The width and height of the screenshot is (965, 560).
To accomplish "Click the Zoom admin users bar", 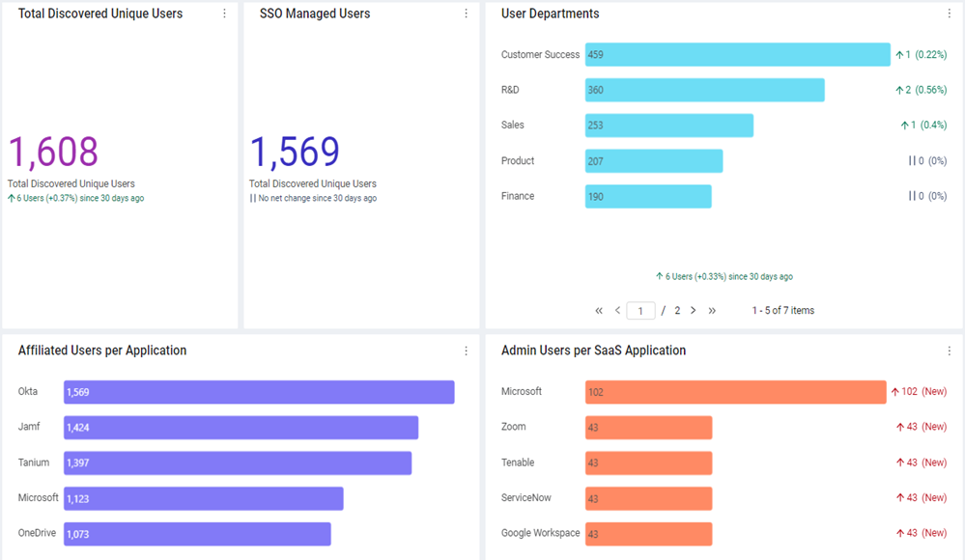I will tap(649, 428).
